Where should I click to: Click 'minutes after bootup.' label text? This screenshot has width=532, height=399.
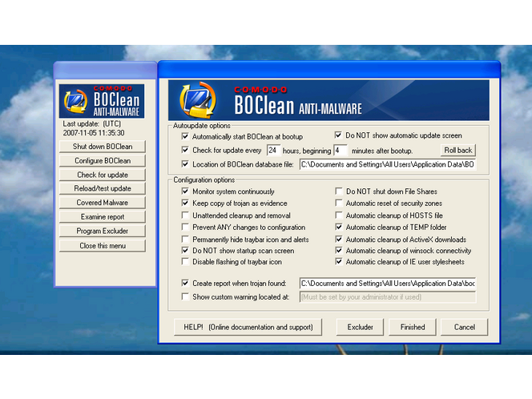382,151
